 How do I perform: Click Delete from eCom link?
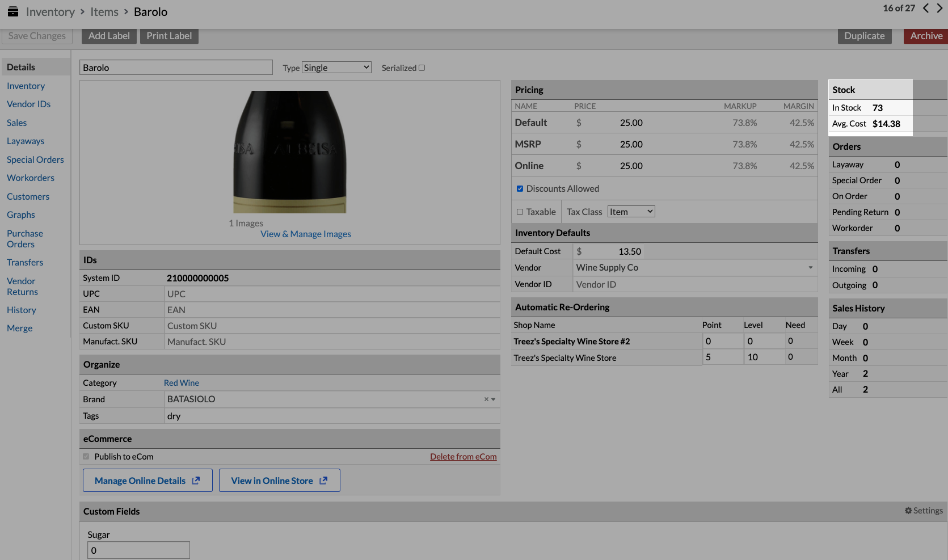coord(463,457)
